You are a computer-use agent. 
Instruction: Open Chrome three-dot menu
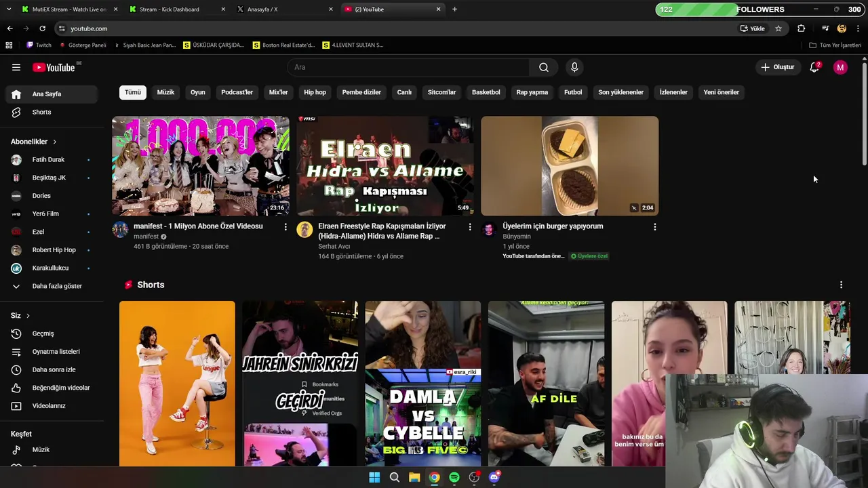tap(859, 28)
